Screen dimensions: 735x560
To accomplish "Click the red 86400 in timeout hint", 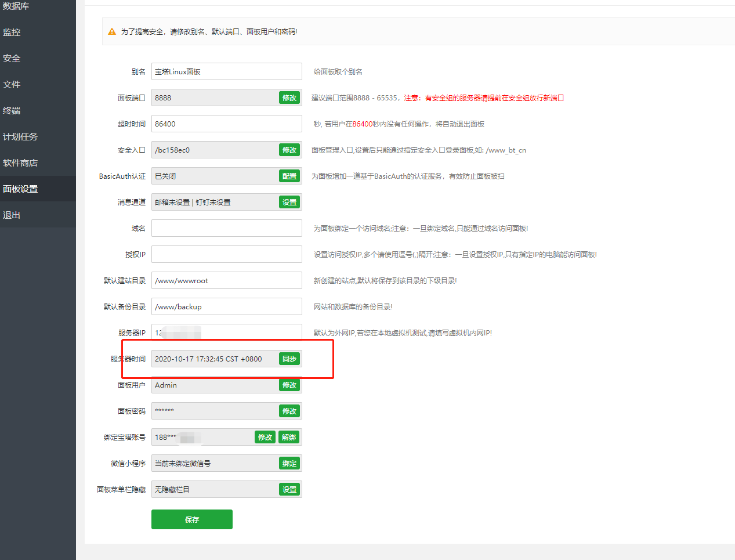I will coord(363,124).
